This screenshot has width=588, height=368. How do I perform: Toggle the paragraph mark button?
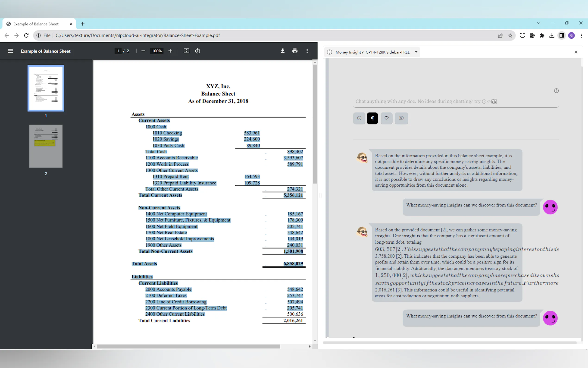372,118
